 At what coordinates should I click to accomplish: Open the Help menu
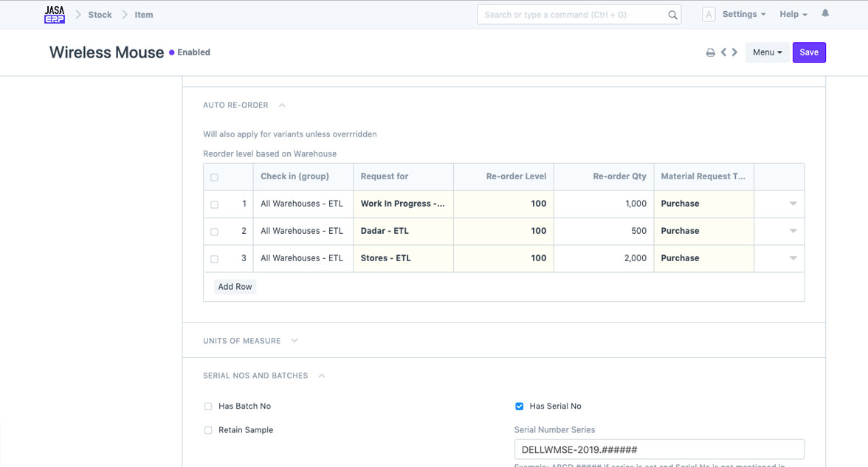pyautogui.click(x=793, y=15)
